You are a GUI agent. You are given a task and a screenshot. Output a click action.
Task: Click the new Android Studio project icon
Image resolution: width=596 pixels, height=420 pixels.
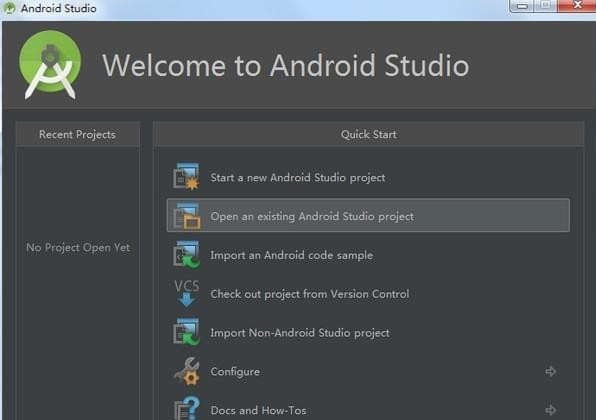(186, 177)
